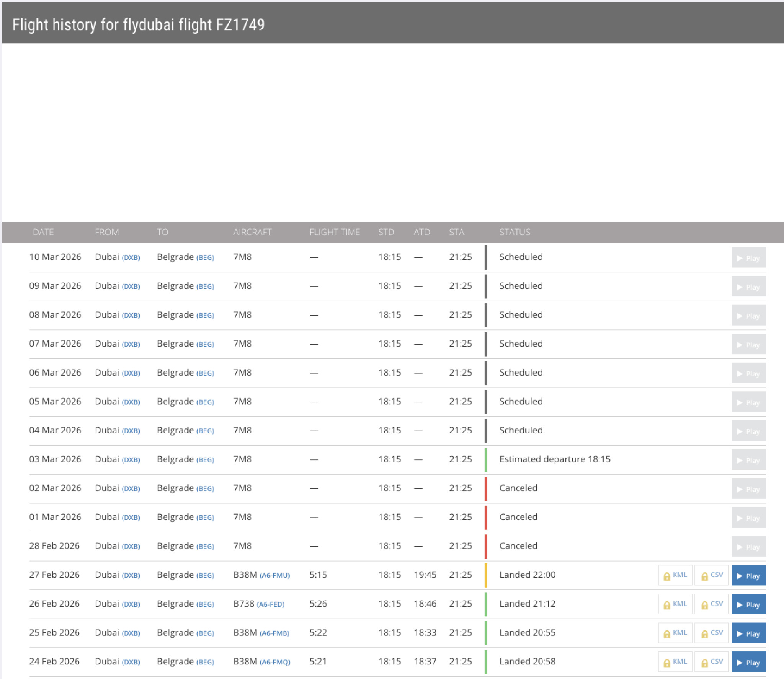Screen dimensions: 784x679
Task: Click the Canceled 02 Mar 2026 row
Action: tap(518, 488)
